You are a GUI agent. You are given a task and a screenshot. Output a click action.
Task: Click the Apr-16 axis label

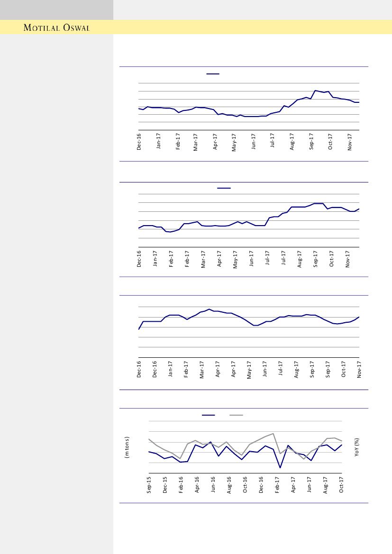click(x=197, y=484)
